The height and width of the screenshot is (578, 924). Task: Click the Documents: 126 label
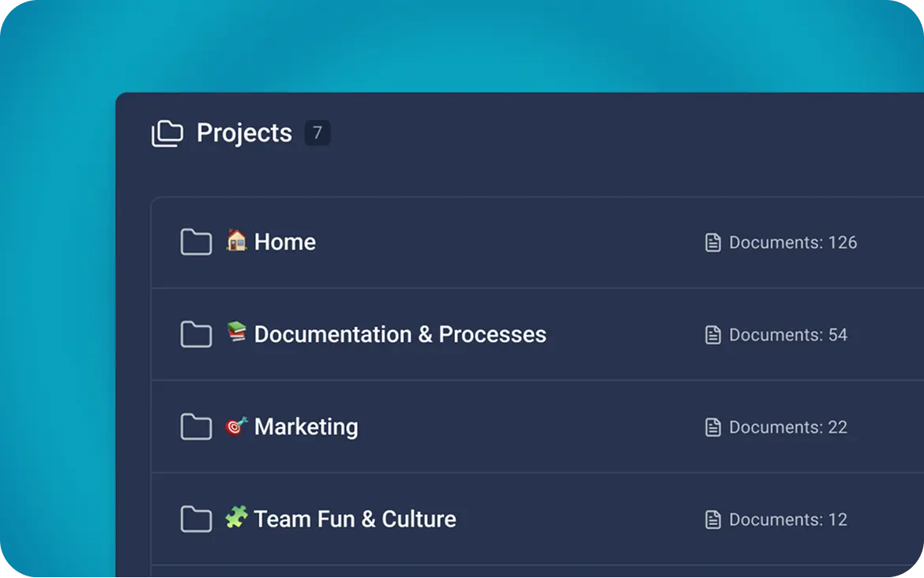coord(792,242)
